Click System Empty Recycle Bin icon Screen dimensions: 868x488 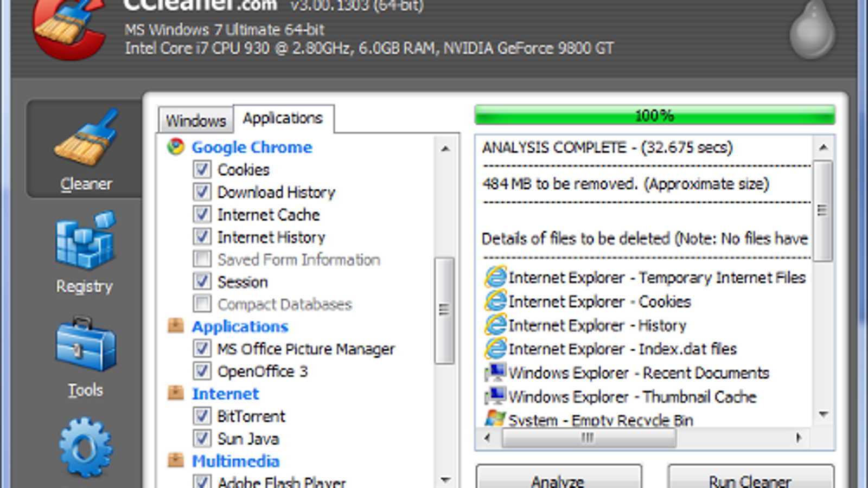tap(495, 418)
